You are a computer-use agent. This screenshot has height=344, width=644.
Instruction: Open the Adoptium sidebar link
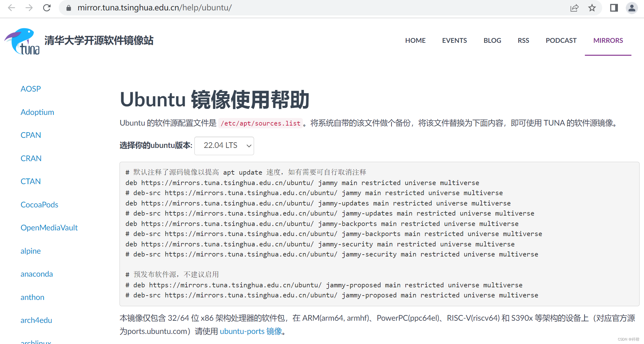[x=37, y=112]
